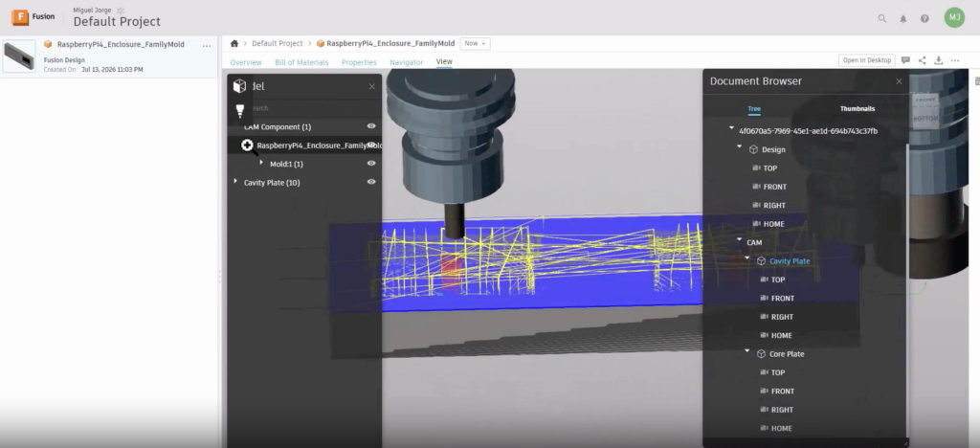The image size is (980, 448).
Task: Click the share icon in viewer toolbar
Action: 922,60
